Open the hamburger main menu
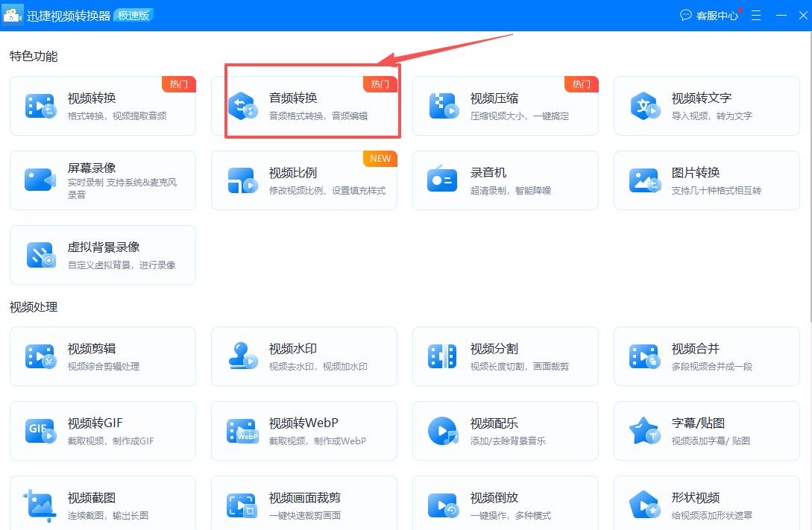The width and height of the screenshot is (812, 530). pyautogui.click(x=755, y=15)
